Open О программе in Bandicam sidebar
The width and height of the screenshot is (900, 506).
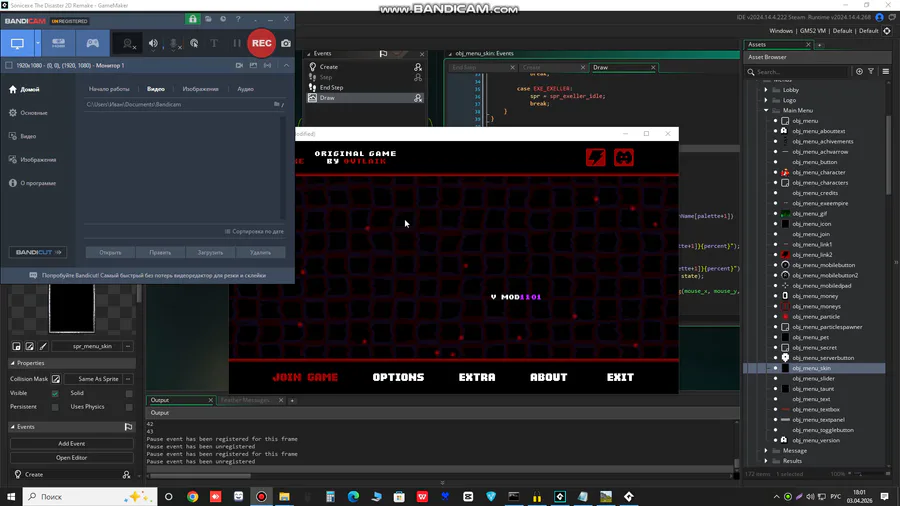pyautogui.click(x=32, y=183)
